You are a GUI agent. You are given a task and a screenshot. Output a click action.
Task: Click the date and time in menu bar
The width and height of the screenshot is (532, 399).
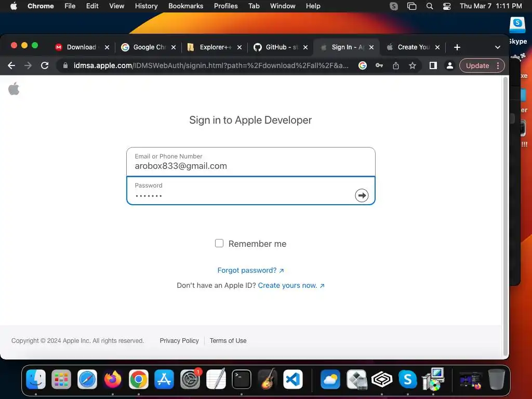pyautogui.click(x=490, y=6)
